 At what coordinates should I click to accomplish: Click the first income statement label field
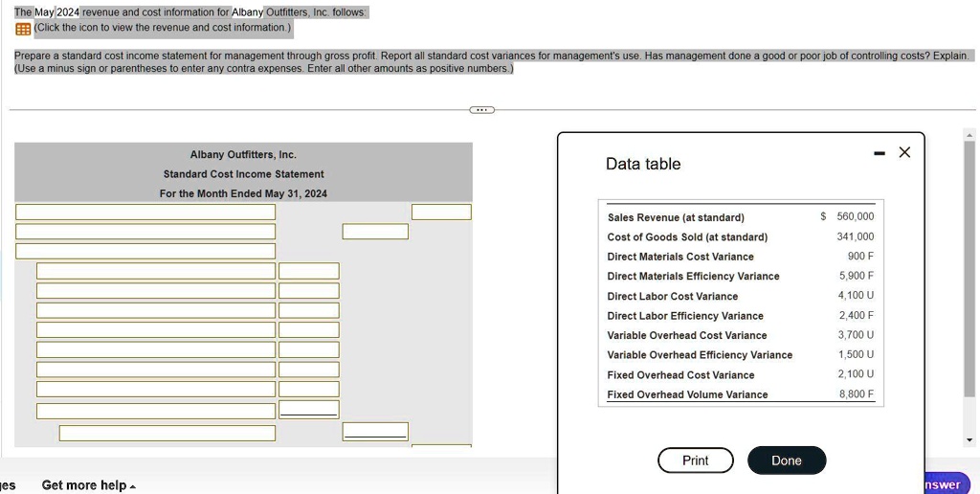tap(145, 212)
